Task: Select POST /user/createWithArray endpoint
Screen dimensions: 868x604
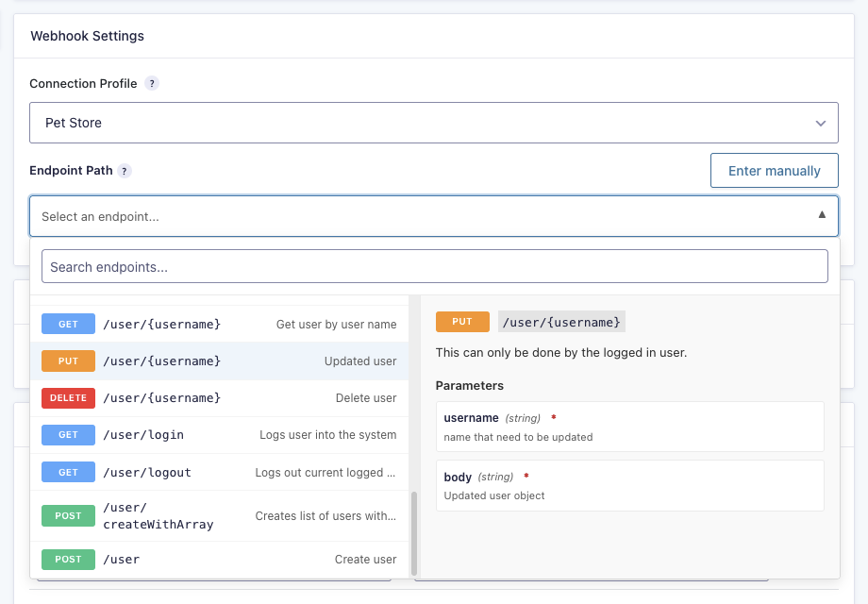Action: click(x=219, y=516)
